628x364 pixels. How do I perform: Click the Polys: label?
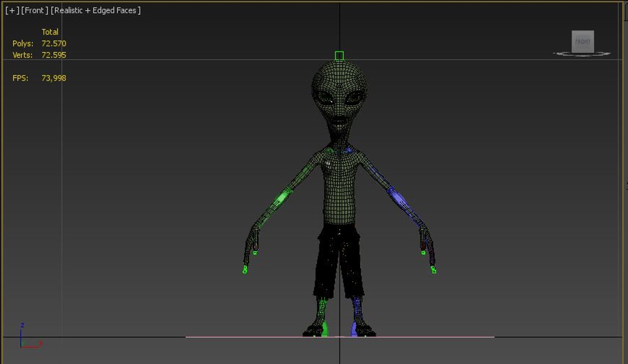coord(23,43)
